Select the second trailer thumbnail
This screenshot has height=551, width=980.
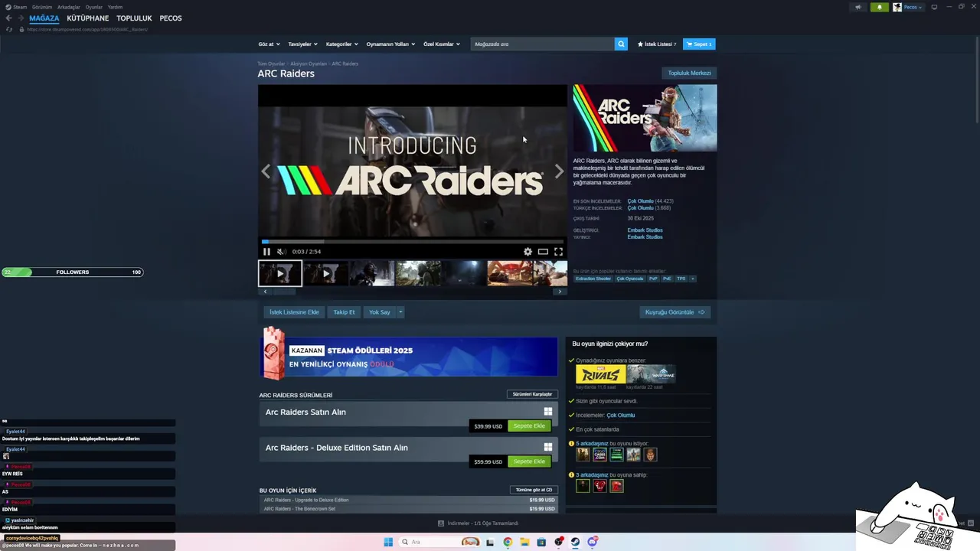326,273
